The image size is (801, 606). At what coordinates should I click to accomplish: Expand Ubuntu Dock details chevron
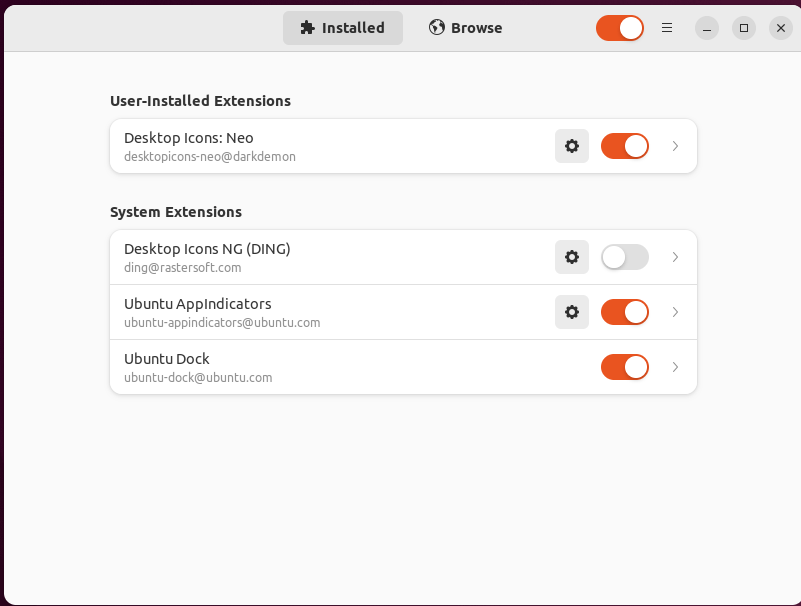tap(676, 367)
